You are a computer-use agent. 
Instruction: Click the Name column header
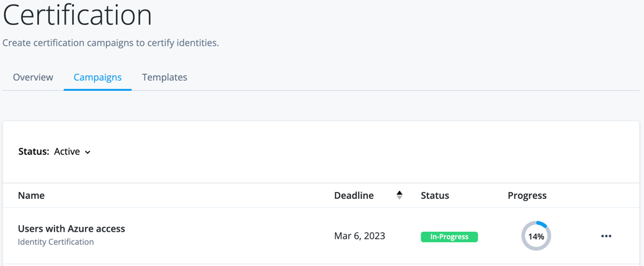click(x=31, y=195)
